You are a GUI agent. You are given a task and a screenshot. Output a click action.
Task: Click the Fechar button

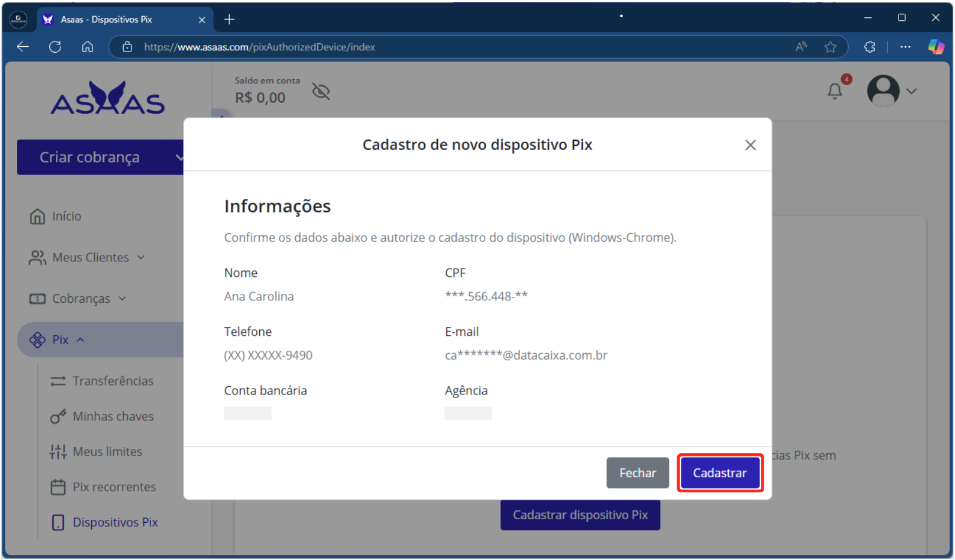point(638,473)
